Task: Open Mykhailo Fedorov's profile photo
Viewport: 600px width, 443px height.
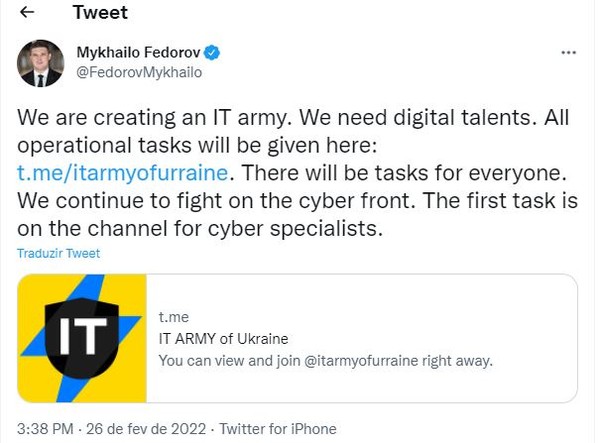Action: click(41, 63)
